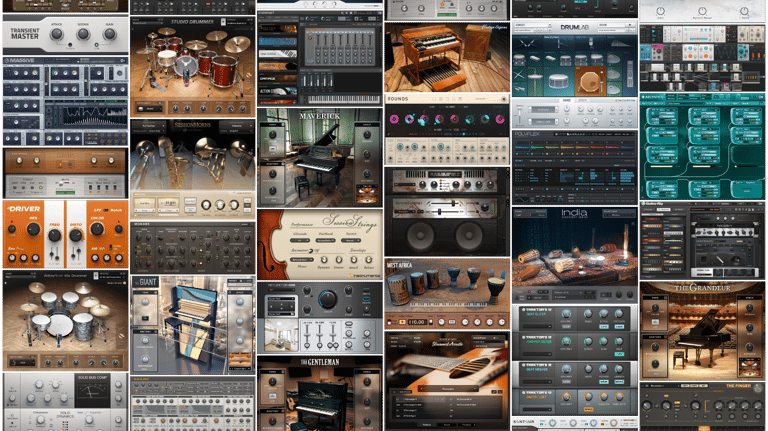Click the right speaker cone of the boombox
Viewport: 768px width, 431px height.
[471, 236]
